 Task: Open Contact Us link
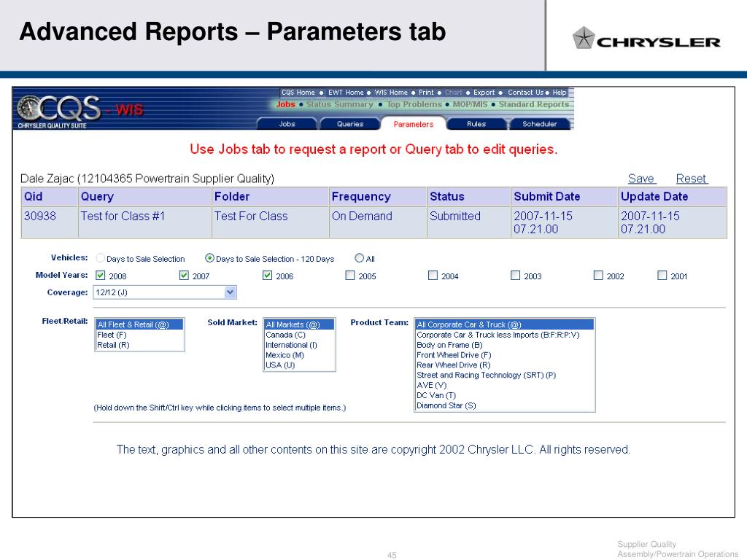click(x=525, y=93)
